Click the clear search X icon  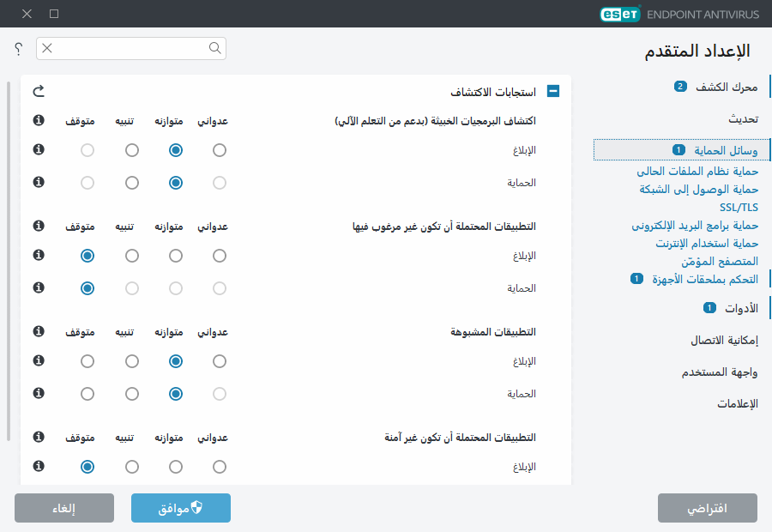(47, 49)
